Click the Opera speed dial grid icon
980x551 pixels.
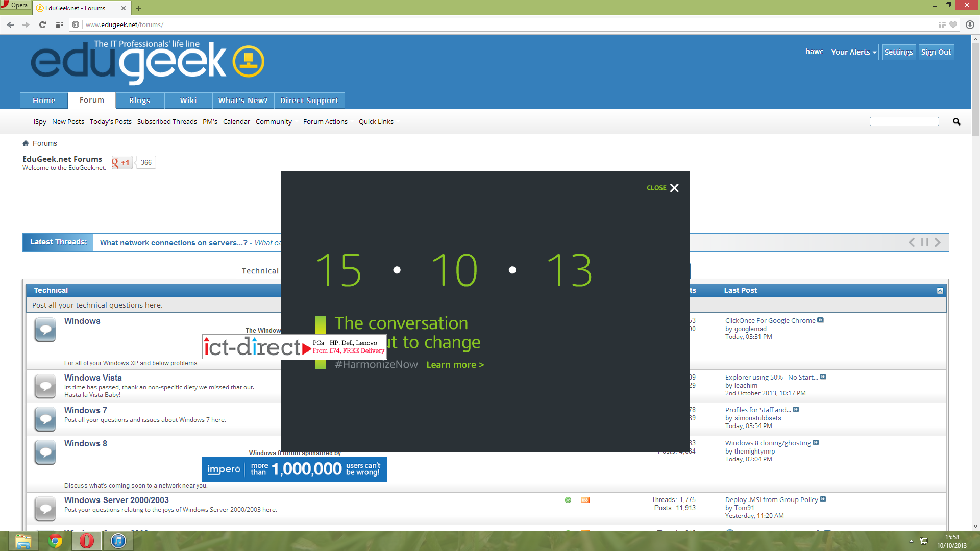click(x=59, y=24)
